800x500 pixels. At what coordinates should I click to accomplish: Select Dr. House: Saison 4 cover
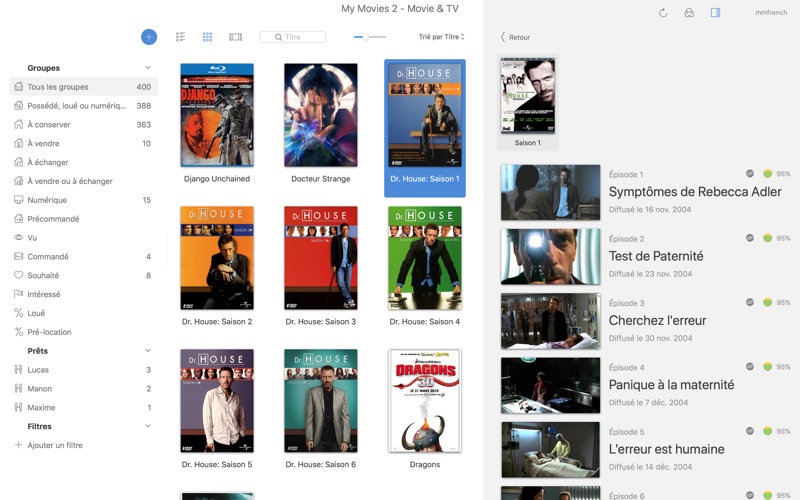(425, 258)
